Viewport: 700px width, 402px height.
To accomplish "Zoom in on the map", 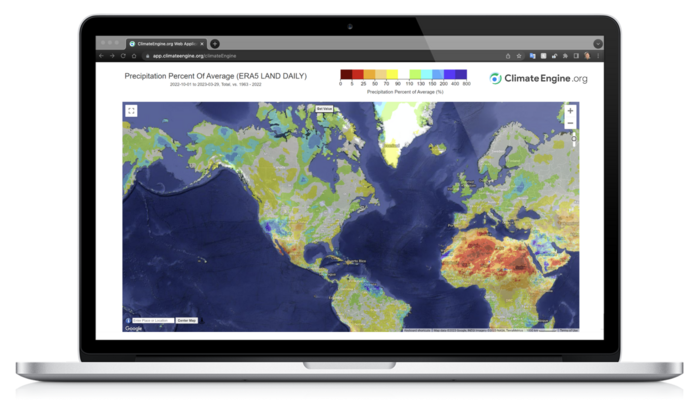I will pos(570,111).
